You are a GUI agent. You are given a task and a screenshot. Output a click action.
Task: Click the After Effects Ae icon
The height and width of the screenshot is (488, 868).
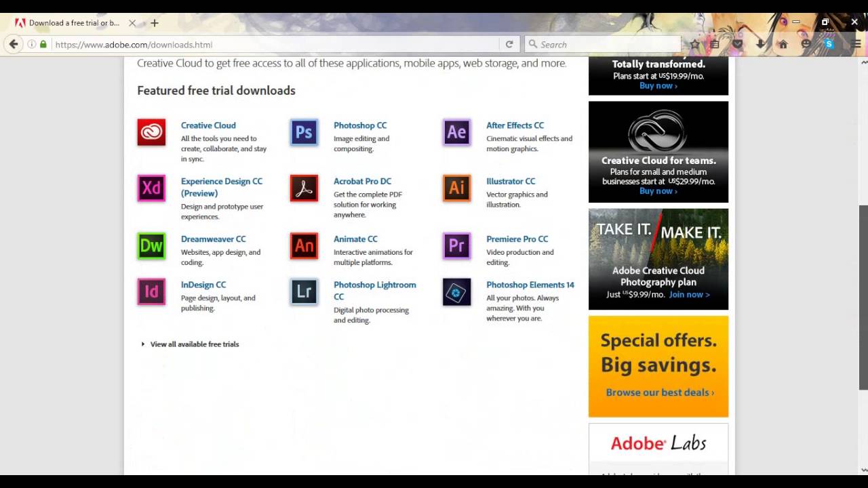pos(456,132)
